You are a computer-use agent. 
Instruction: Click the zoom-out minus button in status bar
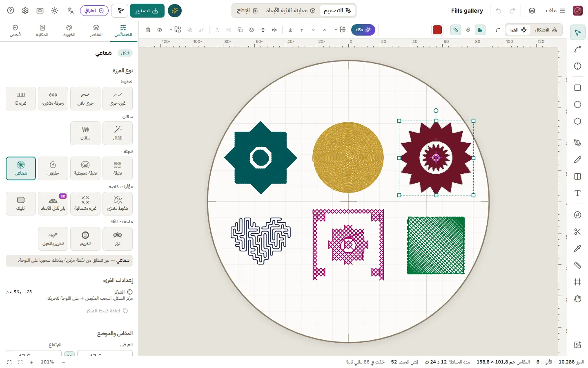pos(63,362)
